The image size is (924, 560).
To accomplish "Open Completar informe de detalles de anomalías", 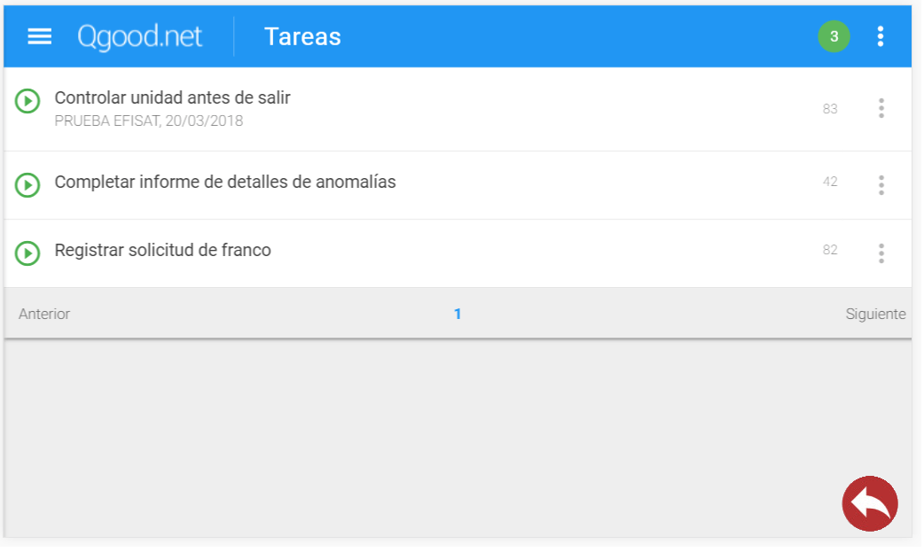I will (x=225, y=182).
